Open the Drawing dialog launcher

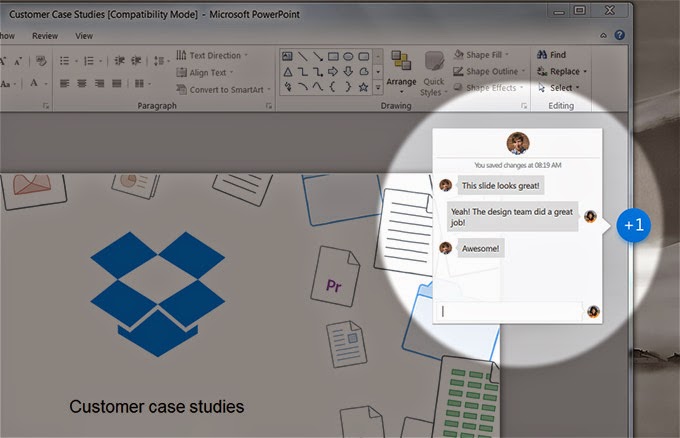coord(524,106)
